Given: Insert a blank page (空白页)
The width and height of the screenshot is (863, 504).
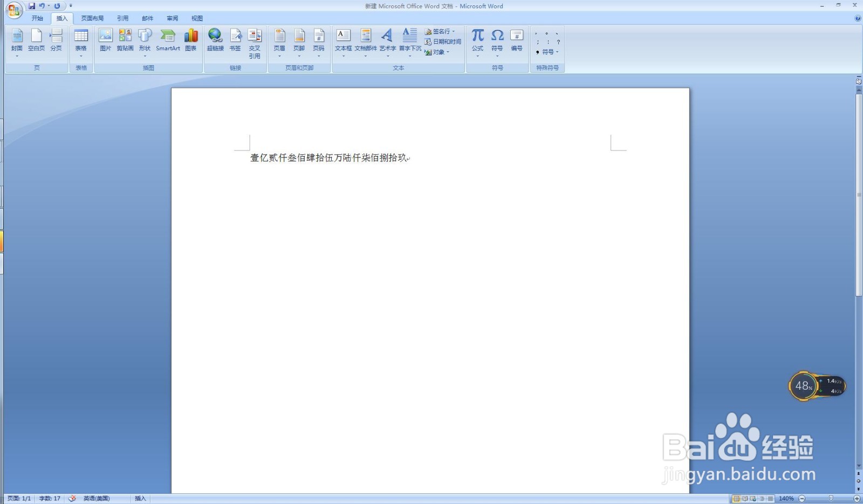Looking at the screenshot, I should (36, 40).
